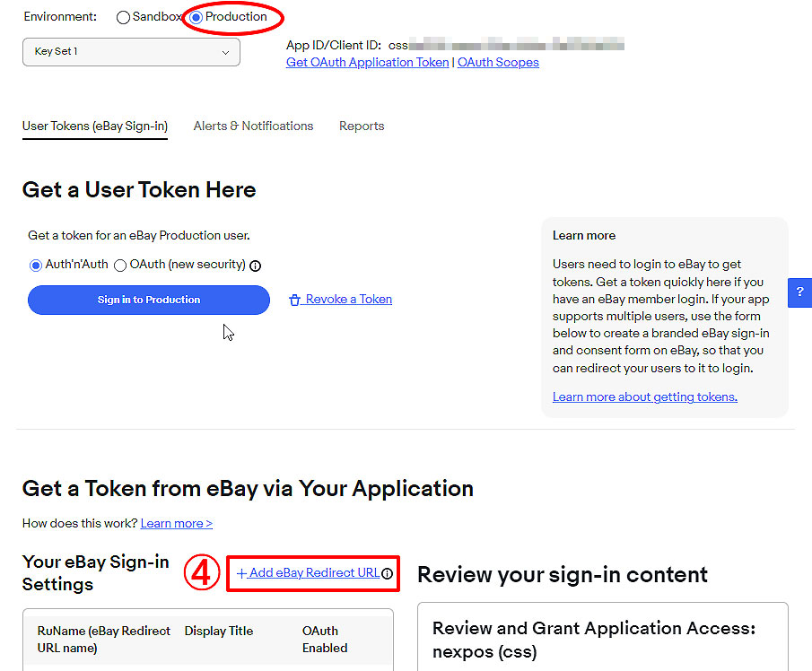This screenshot has width=812, height=671.
Task: Open the blue question mark help button
Action: [x=799, y=293]
